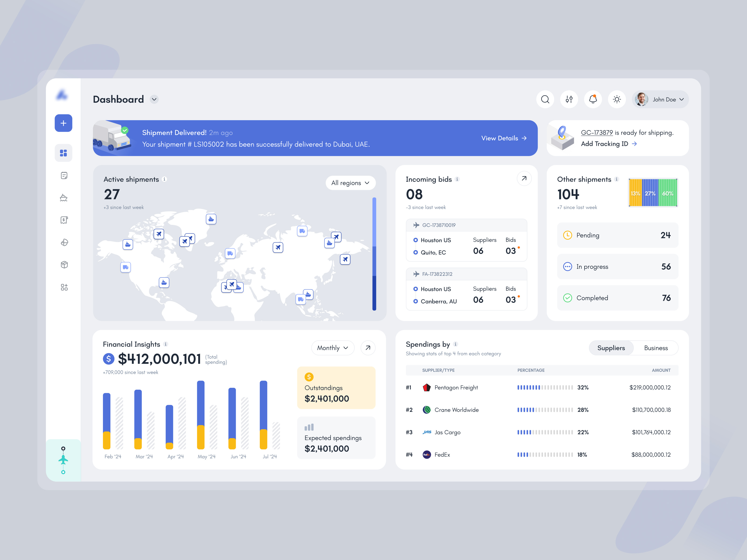
Task: Switch to the Suppliers tab
Action: point(611,348)
